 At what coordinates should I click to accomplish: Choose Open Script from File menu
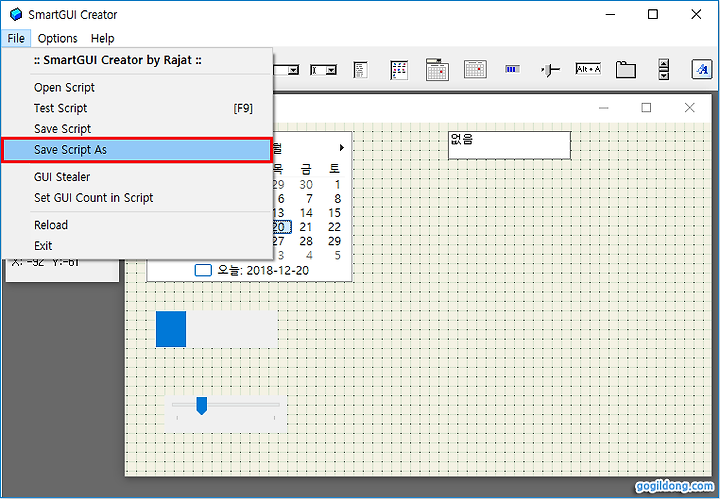[138, 87]
